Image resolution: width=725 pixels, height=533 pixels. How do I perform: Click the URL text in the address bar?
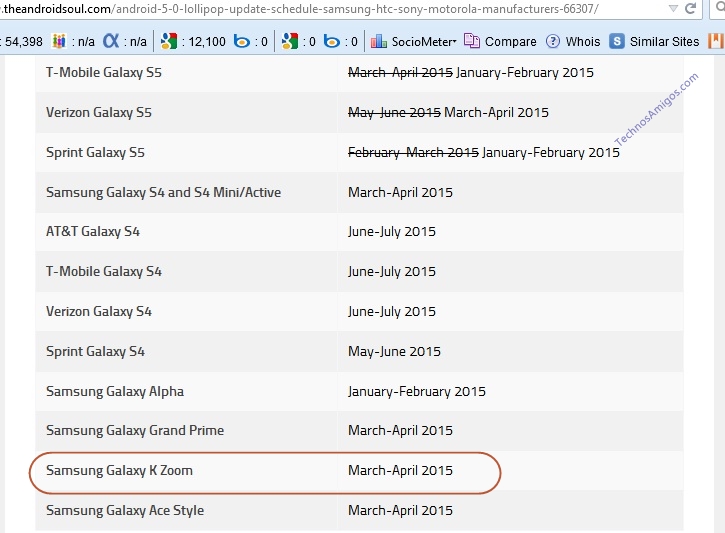coord(300,8)
